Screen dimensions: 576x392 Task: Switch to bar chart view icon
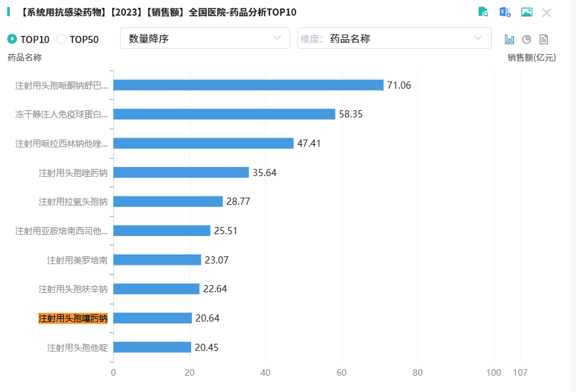click(509, 39)
